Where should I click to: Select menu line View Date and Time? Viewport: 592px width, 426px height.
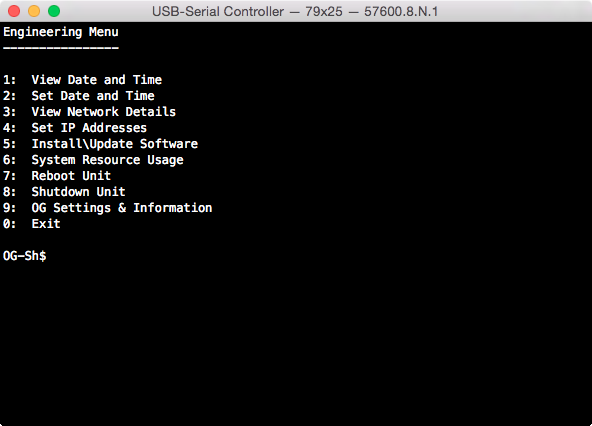coord(83,80)
